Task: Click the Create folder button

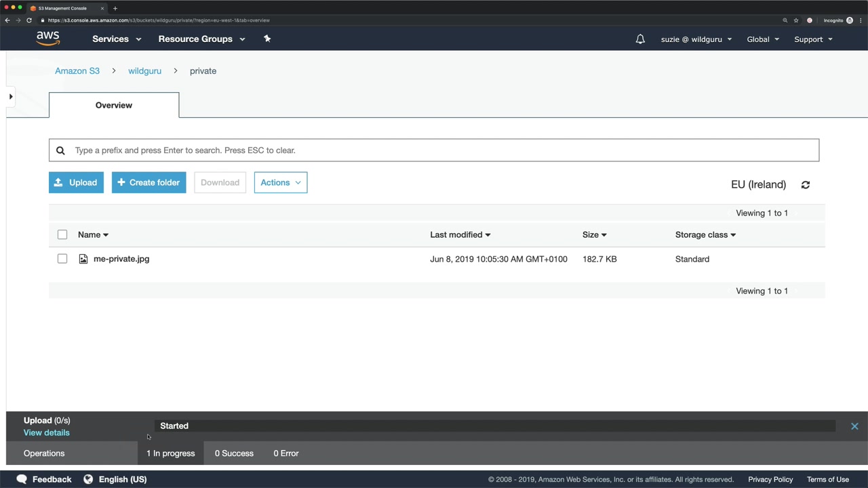Action: click(x=149, y=182)
